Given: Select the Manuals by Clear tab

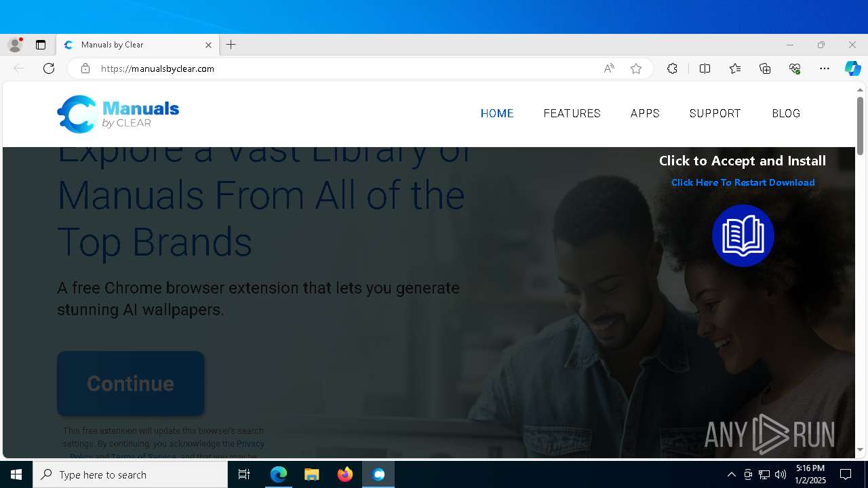Looking at the screenshot, I should tap(138, 45).
